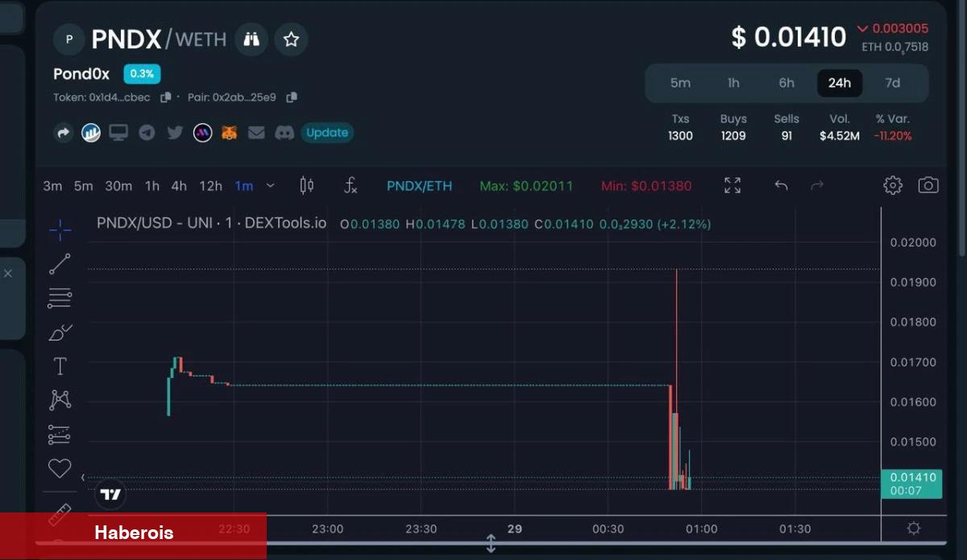
Task: Select the 24h stats period tab
Action: (840, 83)
